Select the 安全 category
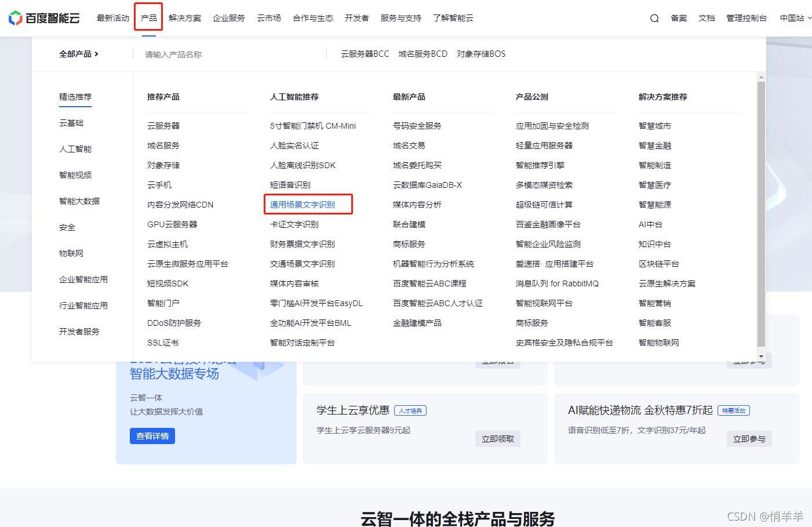The width and height of the screenshot is (812, 527). click(x=67, y=227)
